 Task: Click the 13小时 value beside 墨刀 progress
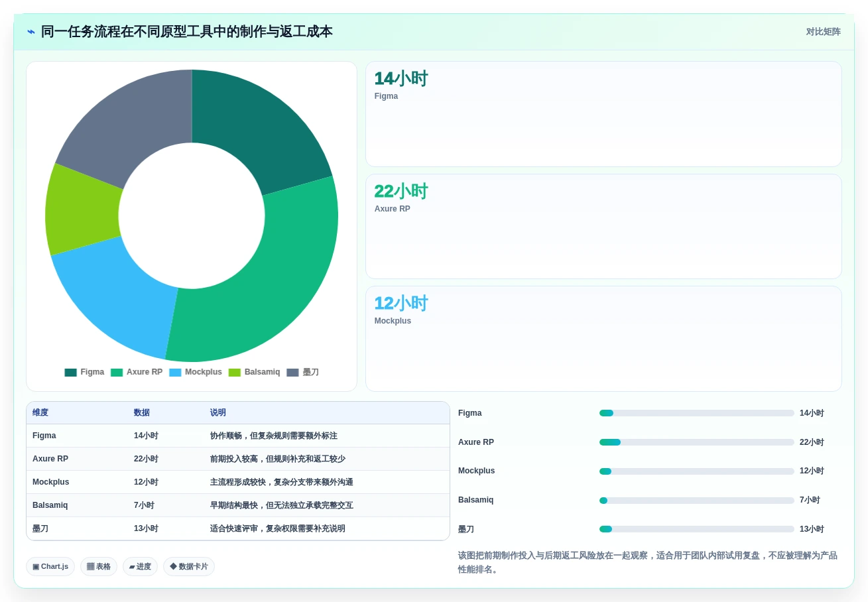tap(812, 529)
